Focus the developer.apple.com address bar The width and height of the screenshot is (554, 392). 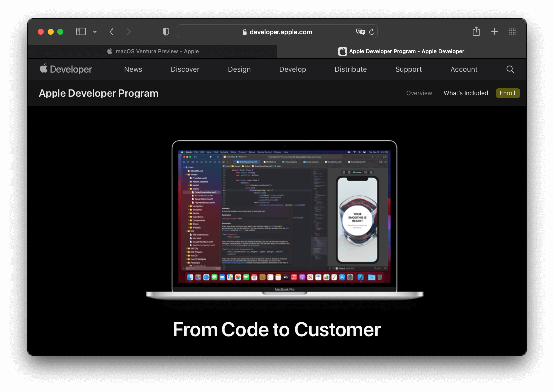click(x=277, y=32)
